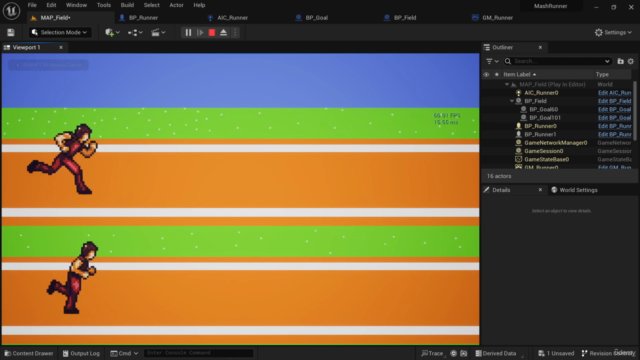
Task: Select BP_Goal101 in the Outliner
Action: [545, 118]
